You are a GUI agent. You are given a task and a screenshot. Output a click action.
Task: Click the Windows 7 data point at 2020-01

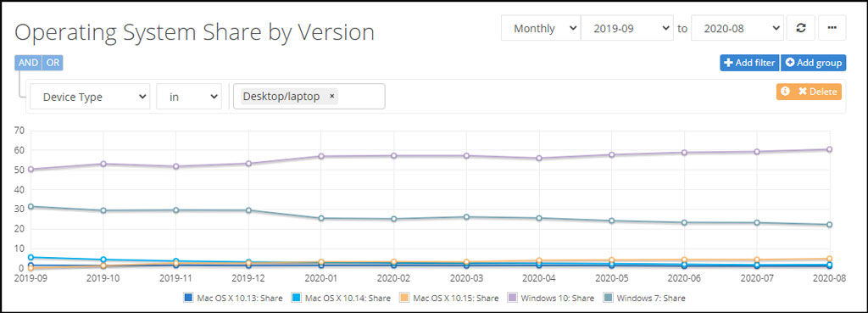(x=321, y=218)
